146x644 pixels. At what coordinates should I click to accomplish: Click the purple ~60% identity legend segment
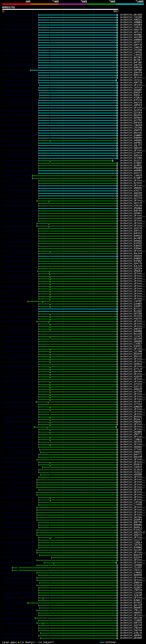[x=73, y=4]
